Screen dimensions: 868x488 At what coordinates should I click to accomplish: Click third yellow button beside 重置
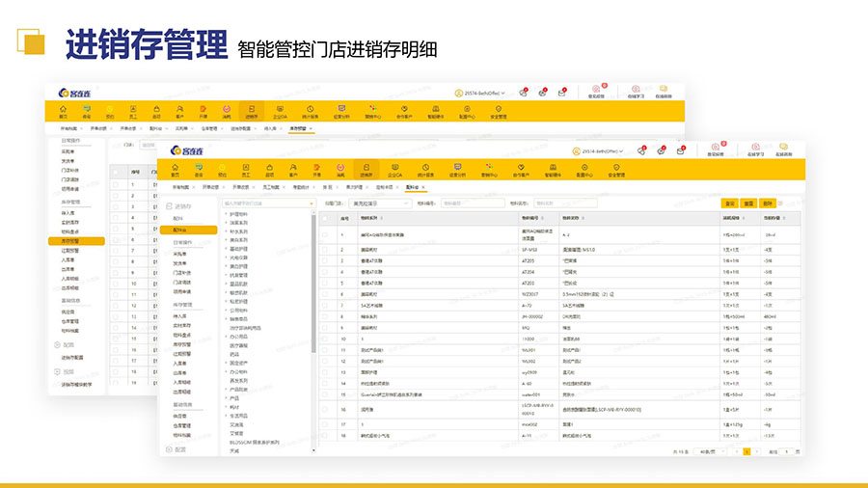point(768,203)
